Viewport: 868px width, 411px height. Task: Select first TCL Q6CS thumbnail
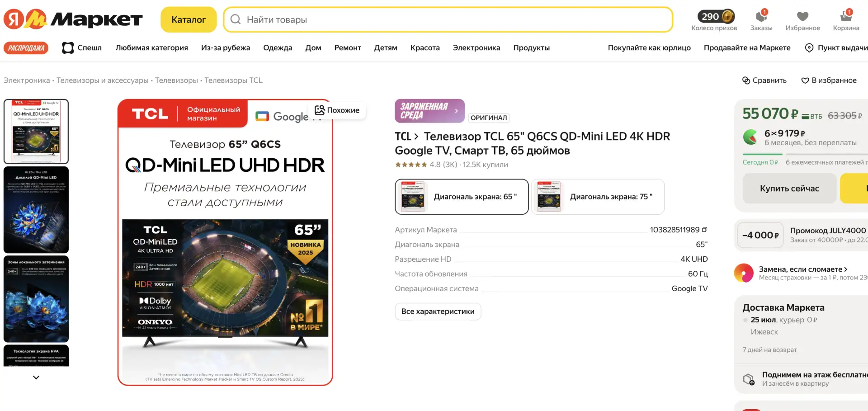pyautogui.click(x=36, y=131)
